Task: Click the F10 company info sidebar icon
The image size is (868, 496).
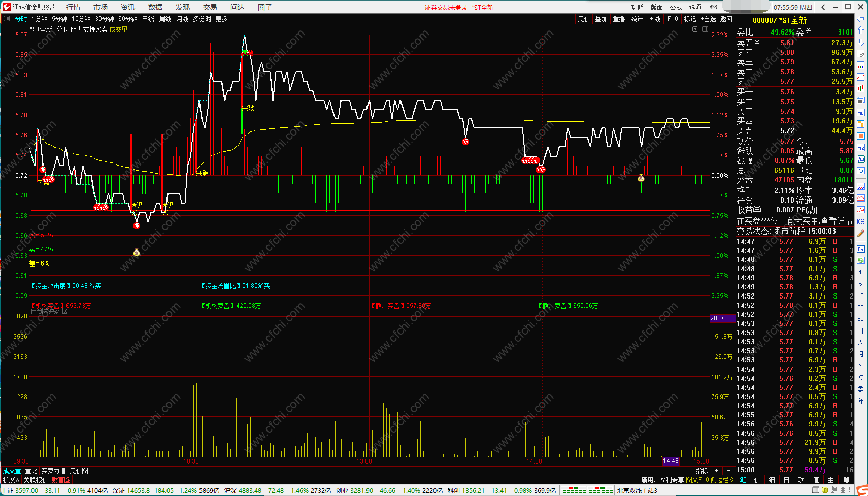Action: pyautogui.click(x=860, y=112)
